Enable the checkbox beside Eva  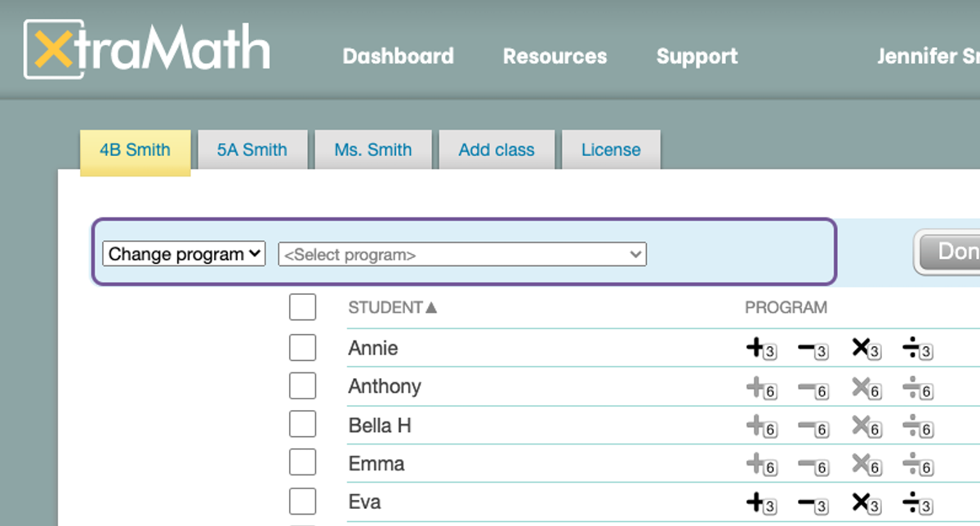(302, 501)
